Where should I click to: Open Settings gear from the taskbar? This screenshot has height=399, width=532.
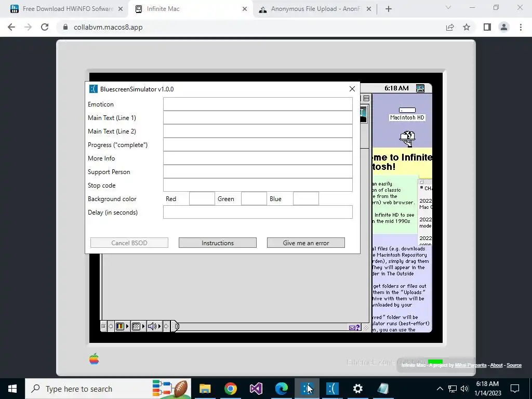point(357,389)
